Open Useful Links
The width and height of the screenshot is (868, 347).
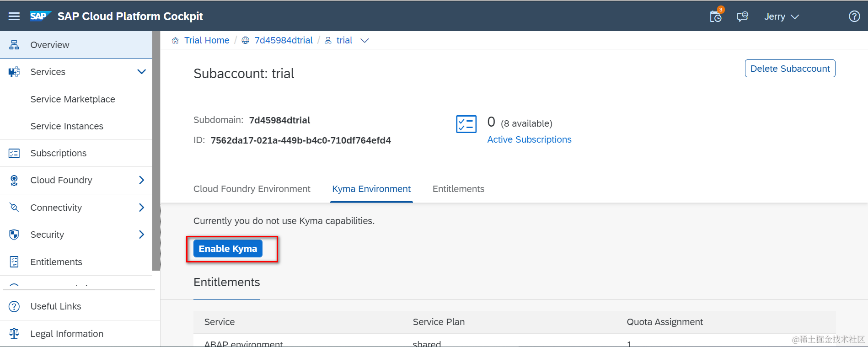[x=56, y=306]
